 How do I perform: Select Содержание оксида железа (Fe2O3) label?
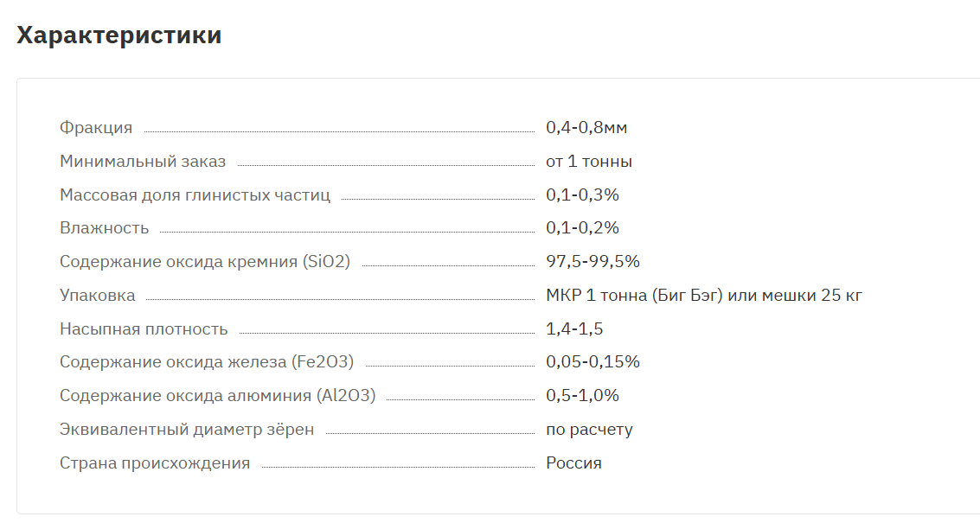pyautogui.click(x=206, y=362)
